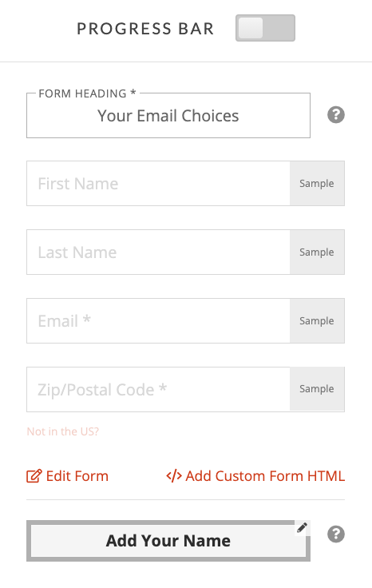Toggle the Progress Bar switch

pyautogui.click(x=265, y=28)
